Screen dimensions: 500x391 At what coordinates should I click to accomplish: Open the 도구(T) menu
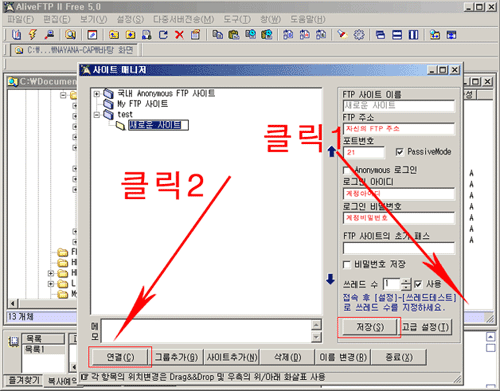[x=237, y=19]
